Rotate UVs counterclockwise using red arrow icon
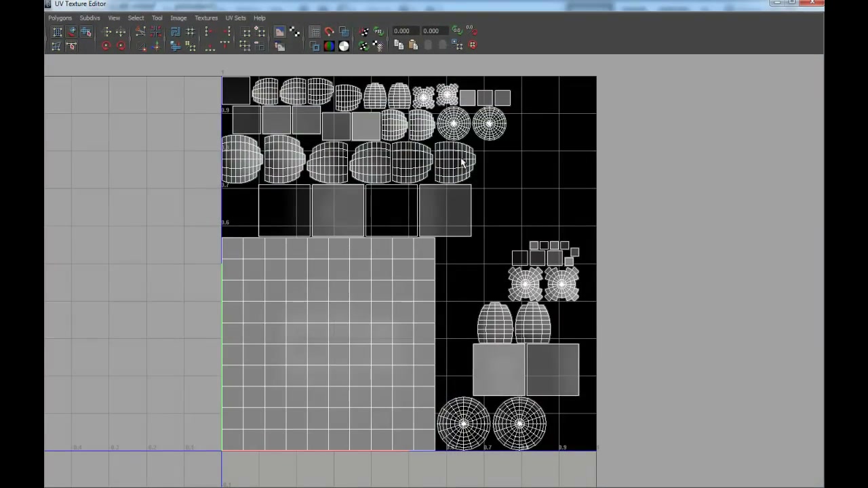The width and height of the screenshot is (868, 488). [106, 46]
